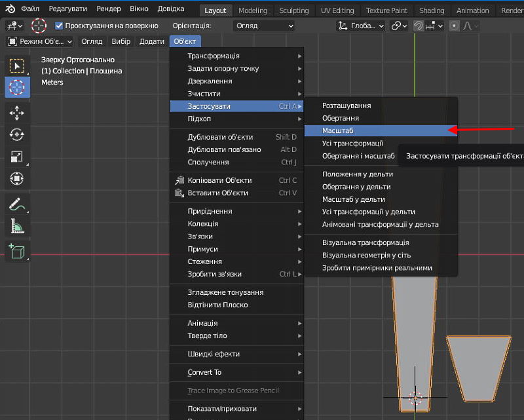Choose Згладжене тонування

tap(237, 292)
